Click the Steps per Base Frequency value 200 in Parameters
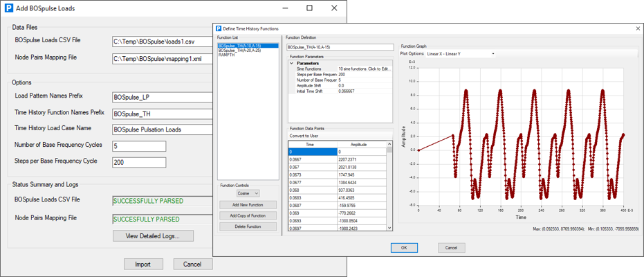The image size is (644, 277). (x=365, y=74)
